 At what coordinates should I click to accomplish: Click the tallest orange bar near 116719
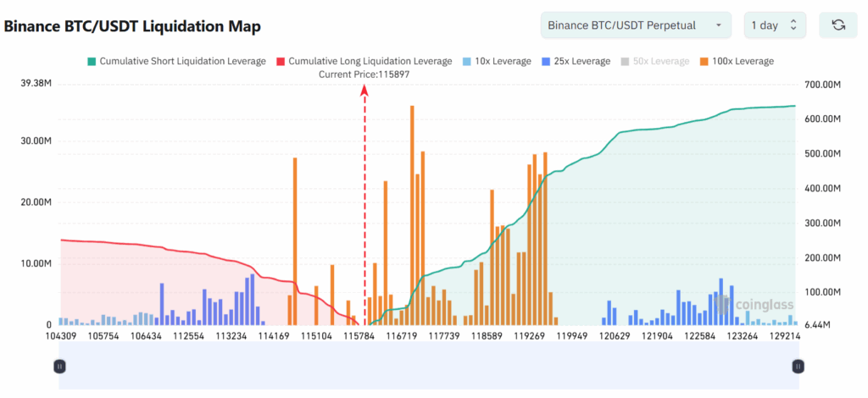412,215
